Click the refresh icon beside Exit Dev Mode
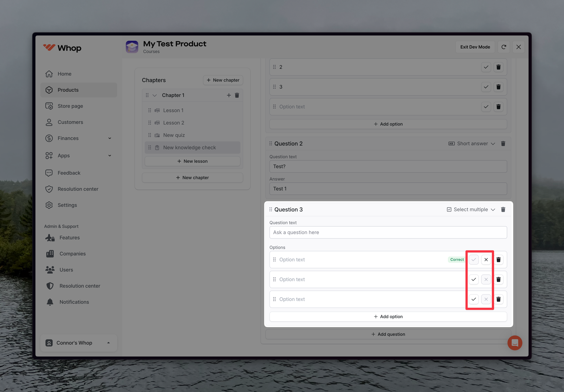Image resolution: width=564 pixels, height=392 pixels. click(504, 47)
